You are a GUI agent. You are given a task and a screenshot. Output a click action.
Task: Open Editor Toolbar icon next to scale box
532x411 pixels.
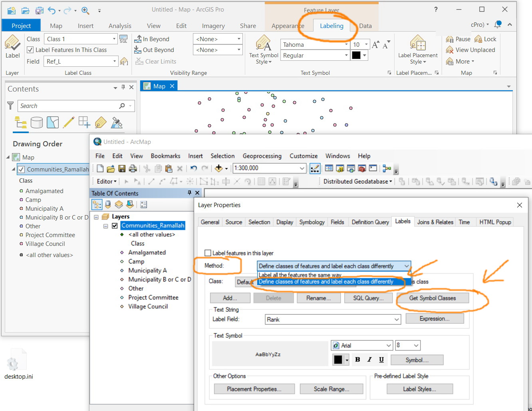coord(315,168)
